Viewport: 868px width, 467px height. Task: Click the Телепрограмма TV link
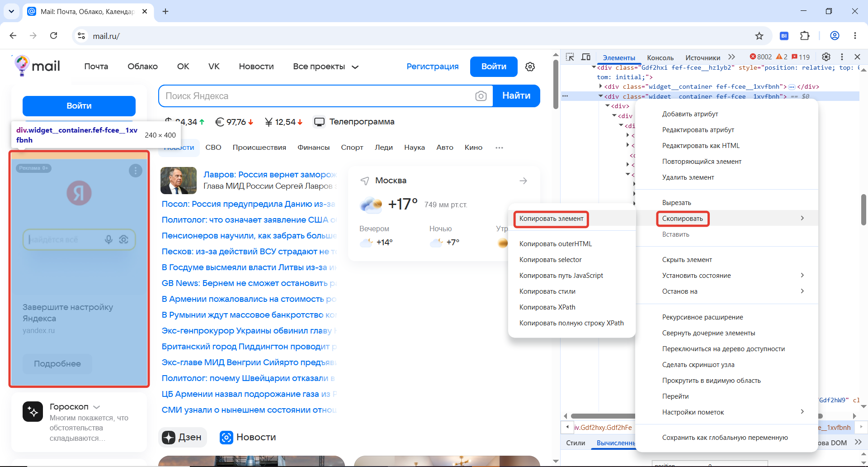[x=354, y=122]
